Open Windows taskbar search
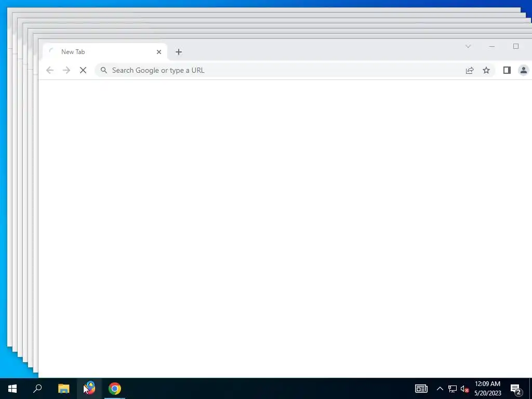 point(37,389)
